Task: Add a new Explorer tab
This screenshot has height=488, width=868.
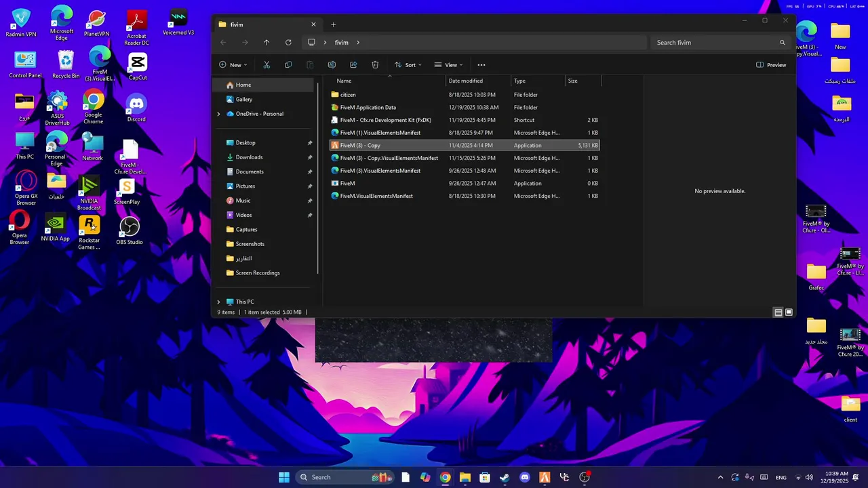Action: tap(333, 24)
